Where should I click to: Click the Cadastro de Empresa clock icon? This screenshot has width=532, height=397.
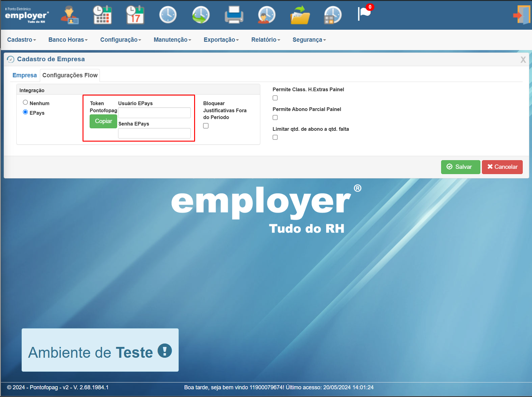pos(11,59)
